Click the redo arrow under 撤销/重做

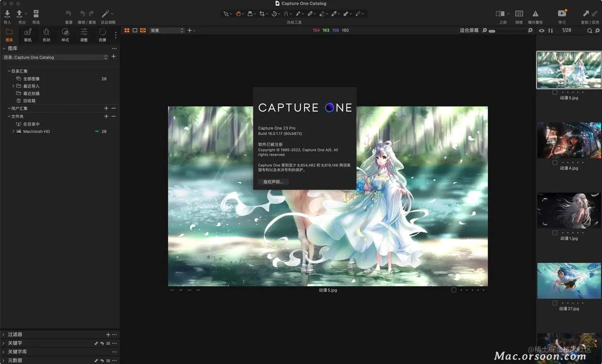pyautogui.click(x=92, y=14)
